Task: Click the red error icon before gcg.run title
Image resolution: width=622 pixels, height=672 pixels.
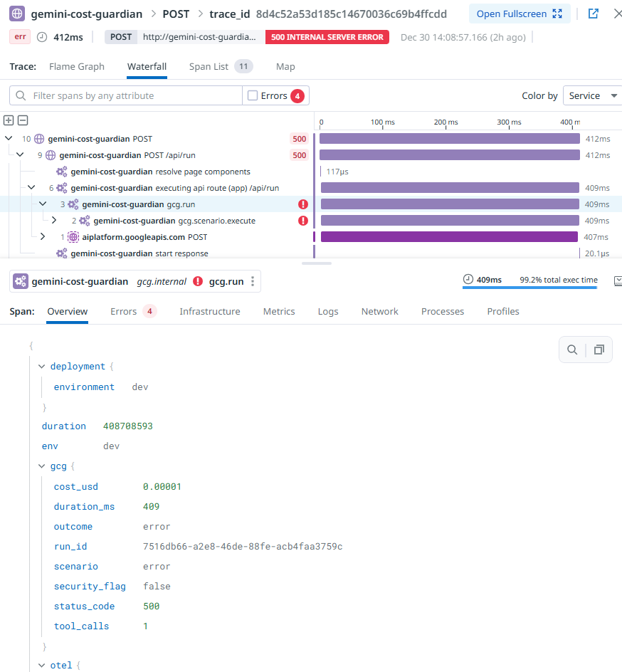Action: point(197,281)
